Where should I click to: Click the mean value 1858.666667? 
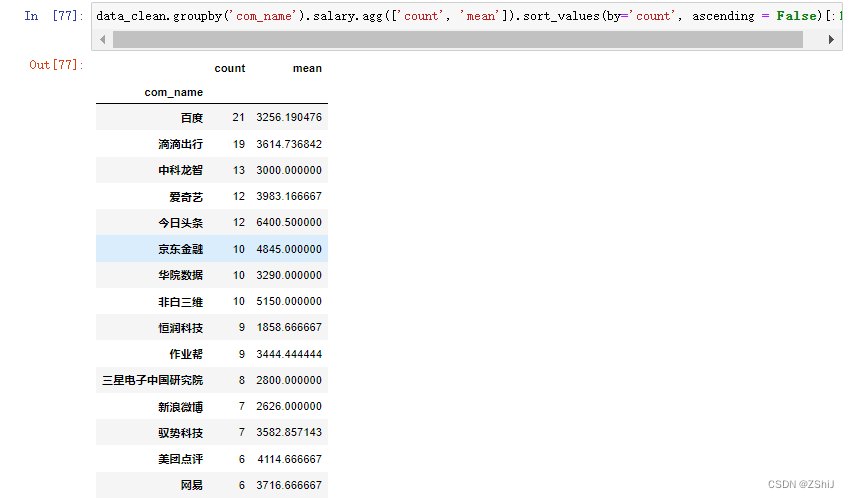289,327
